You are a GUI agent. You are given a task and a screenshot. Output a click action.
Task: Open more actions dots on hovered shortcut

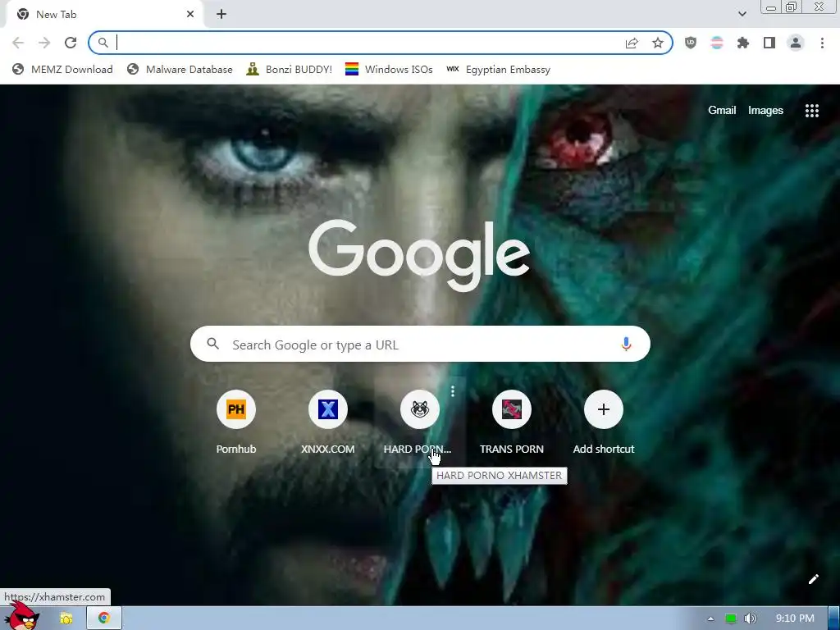(453, 391)
